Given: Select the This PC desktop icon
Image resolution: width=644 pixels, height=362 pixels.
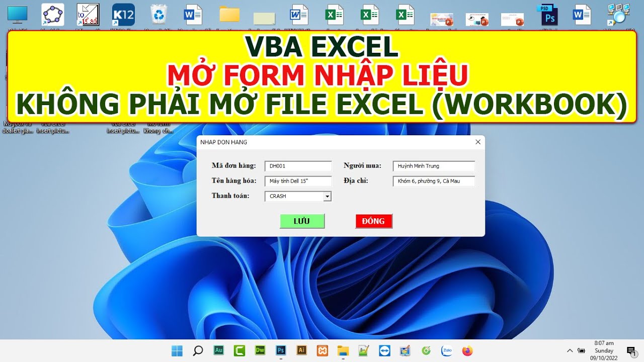Looking at the screenshot, I should [18, 15].
